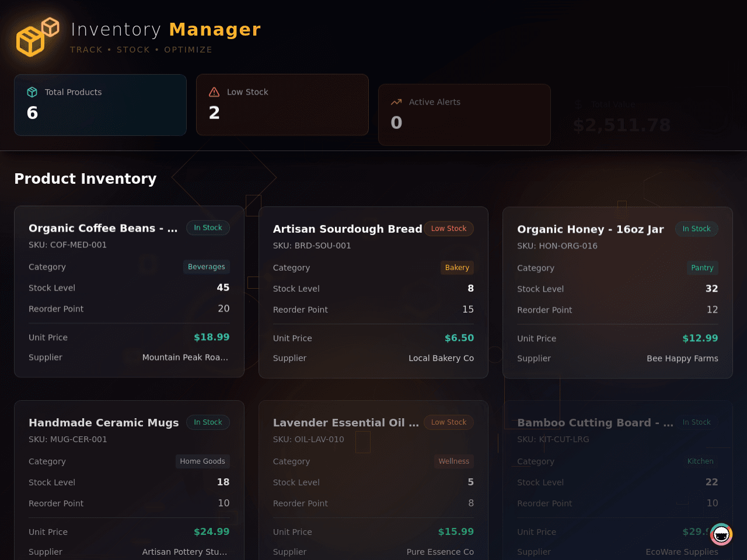Click the Inventory Manager boxes logo
Viewport: 747px width, 560px height.
click(x=38, y=37)
